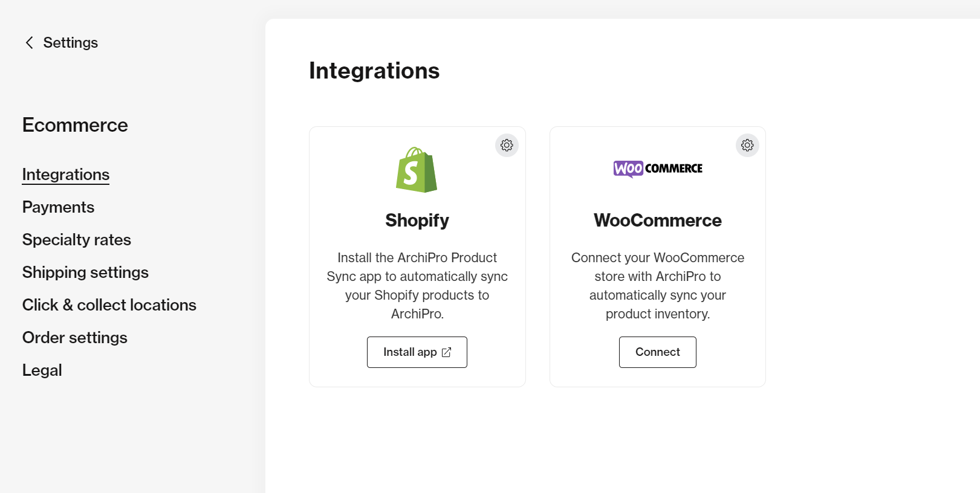Click the WooCommerce logo image
The height and width of the screenshot is (493, 980).
click(658, 169)
